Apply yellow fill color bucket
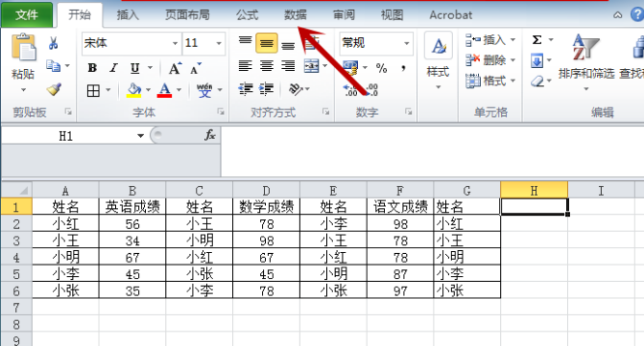Image resolution: width=644 pixels, height=346 pixels. 134,90
